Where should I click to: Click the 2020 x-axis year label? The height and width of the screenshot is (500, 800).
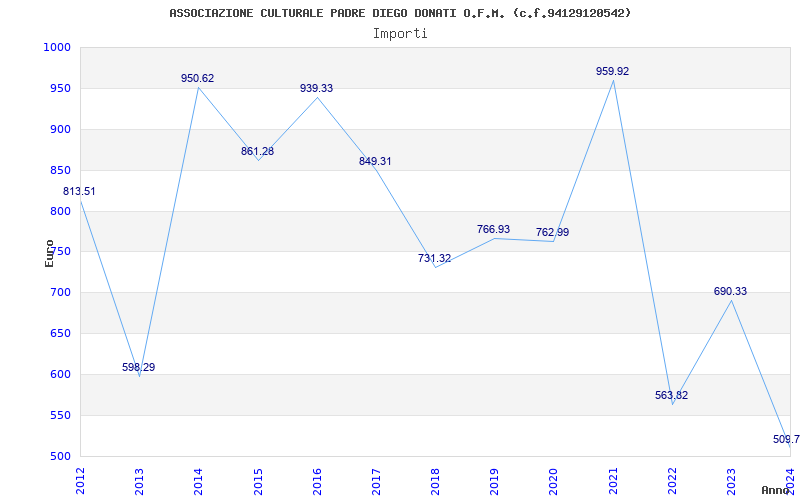(x=554, y=481)
